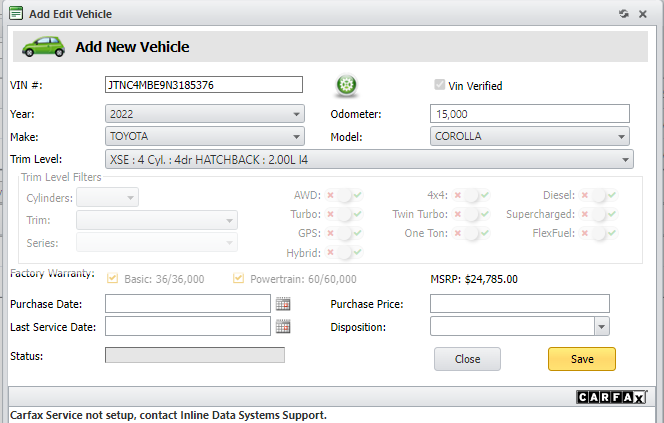Click into the VIN # field
Image resolution: width=664 pixels, height=423 pixels.
[204, 85]
